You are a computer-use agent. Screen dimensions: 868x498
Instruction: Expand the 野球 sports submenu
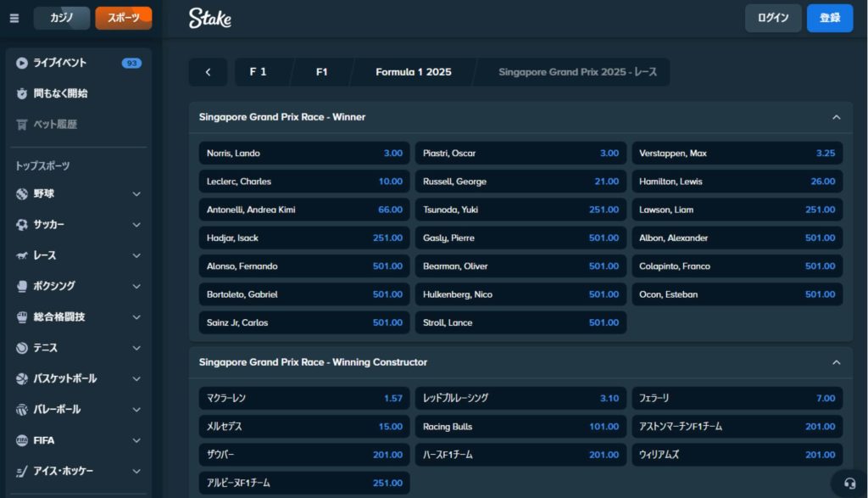pyautogui.click(x=136, y=194)
